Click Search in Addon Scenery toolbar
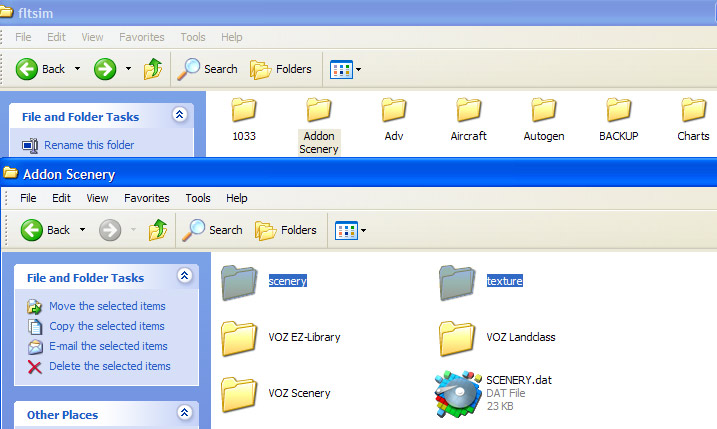The width and height of the screenshot is (717, 429). 212,230
